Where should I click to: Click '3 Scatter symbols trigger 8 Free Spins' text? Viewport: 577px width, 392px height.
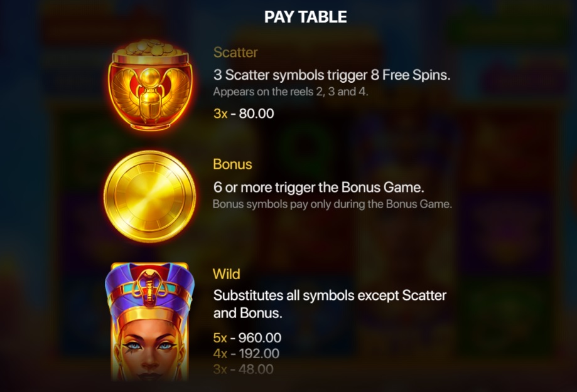click(332, 75)
